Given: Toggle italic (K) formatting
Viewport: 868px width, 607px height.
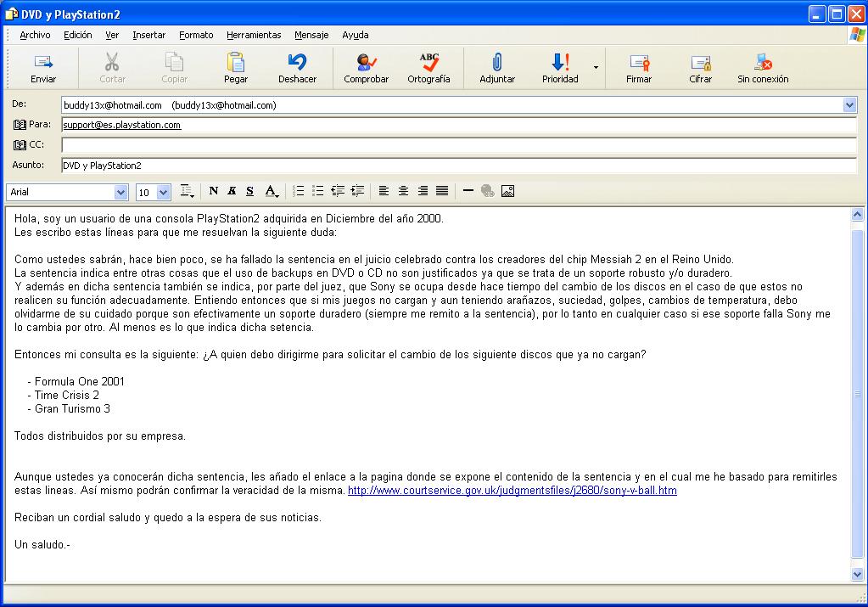Looking at the screenshot, I should point(232,191).
